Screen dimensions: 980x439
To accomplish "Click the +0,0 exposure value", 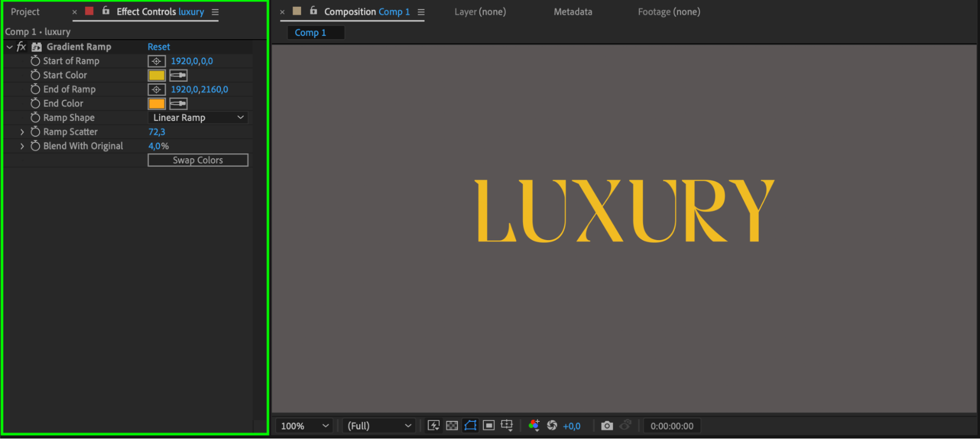I will [x=572, y=426].
